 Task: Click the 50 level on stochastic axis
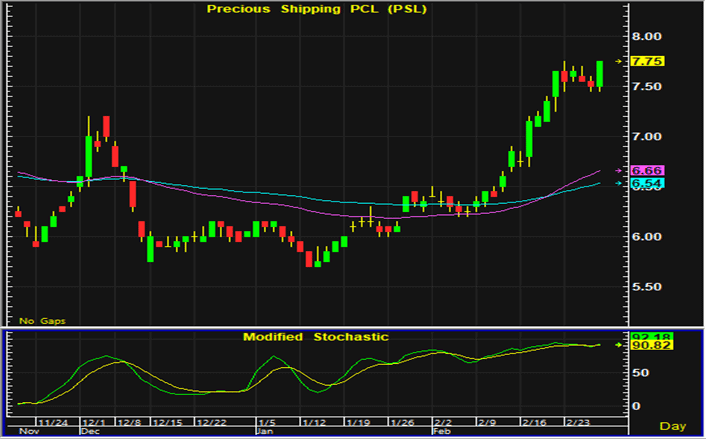point(639,373)
